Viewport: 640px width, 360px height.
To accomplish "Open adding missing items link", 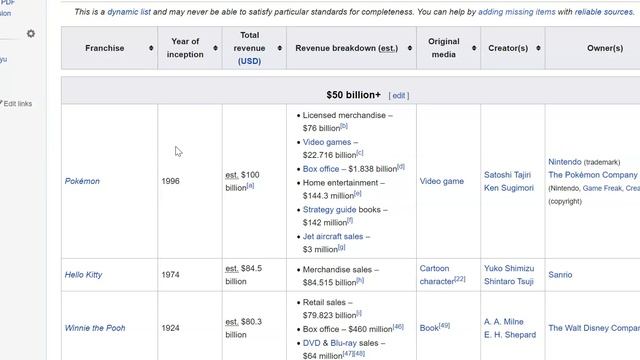I will coord(517,12).
